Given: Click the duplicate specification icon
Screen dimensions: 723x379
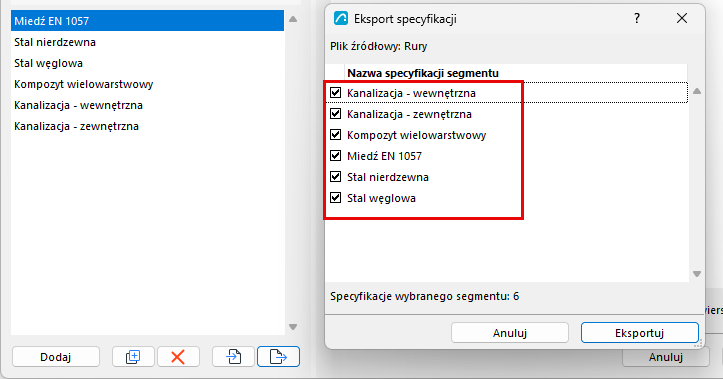Looking at the screenshot, I should tap(133, 356).
